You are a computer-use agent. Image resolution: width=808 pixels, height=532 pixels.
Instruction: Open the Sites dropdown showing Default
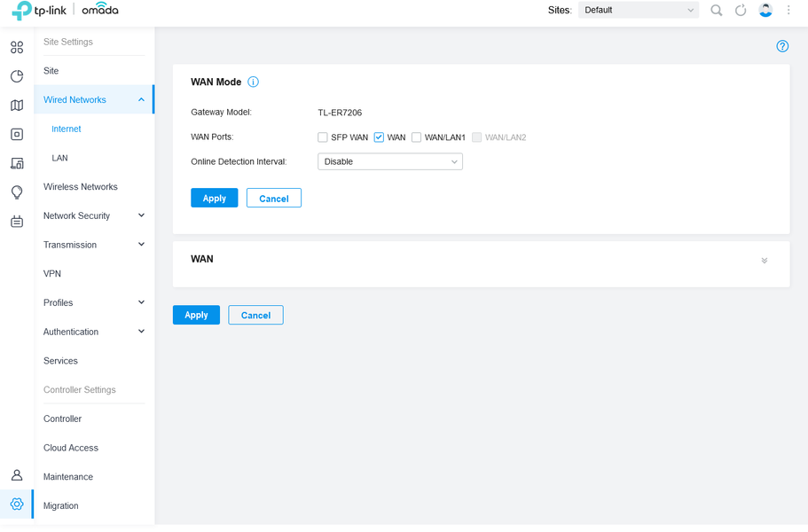[x=639, y=10]
